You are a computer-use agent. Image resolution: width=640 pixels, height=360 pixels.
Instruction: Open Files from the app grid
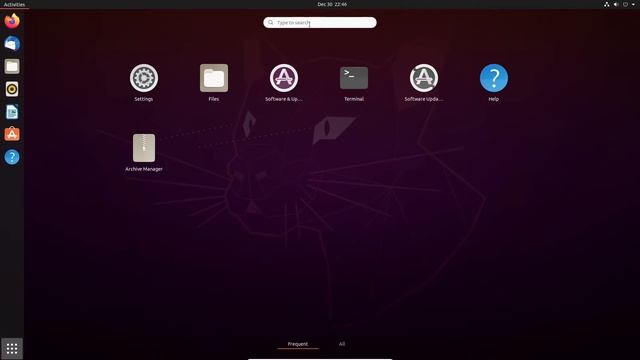point(214,78)
